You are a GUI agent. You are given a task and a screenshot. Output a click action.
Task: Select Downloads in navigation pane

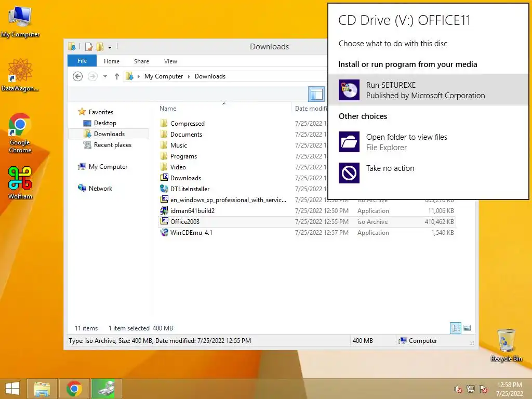(109, 134)
